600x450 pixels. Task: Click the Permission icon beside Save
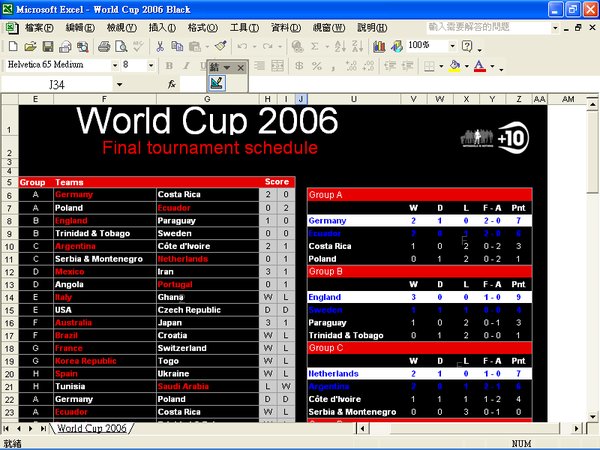[65, 46]
